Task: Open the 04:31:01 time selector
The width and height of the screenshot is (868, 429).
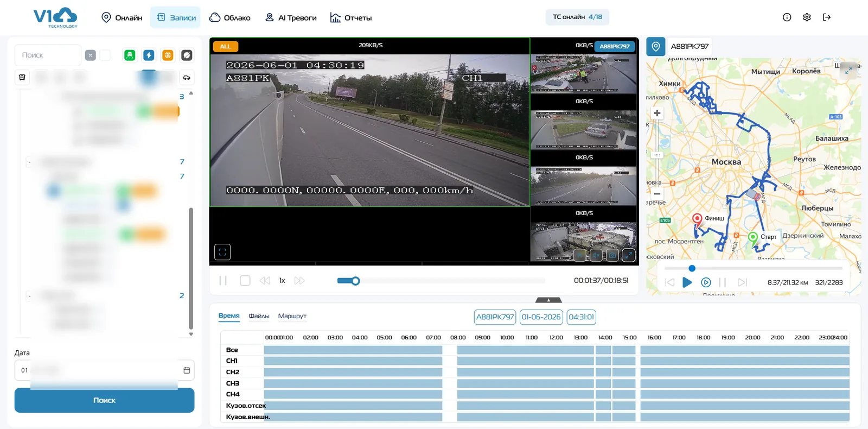Action: coord(581,317)
